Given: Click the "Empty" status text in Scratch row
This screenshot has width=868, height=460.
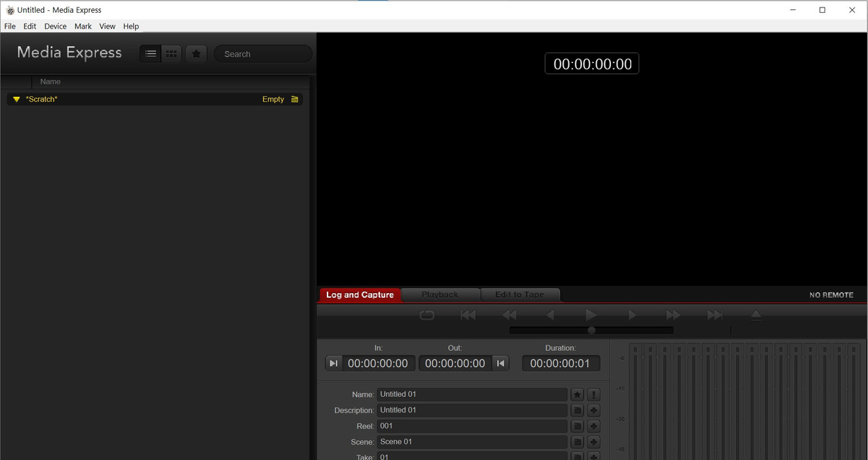Looking at the screenshot, I should tap(273, 99).
